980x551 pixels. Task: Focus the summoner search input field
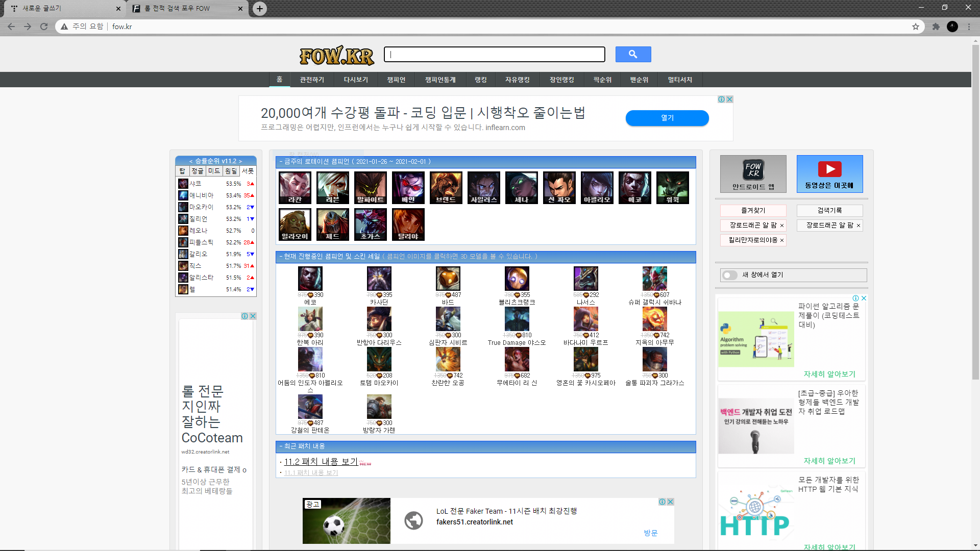pos(494,54)
